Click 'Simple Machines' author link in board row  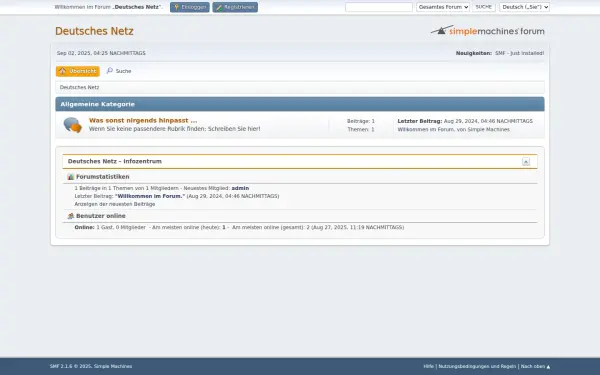coord(489,129)
